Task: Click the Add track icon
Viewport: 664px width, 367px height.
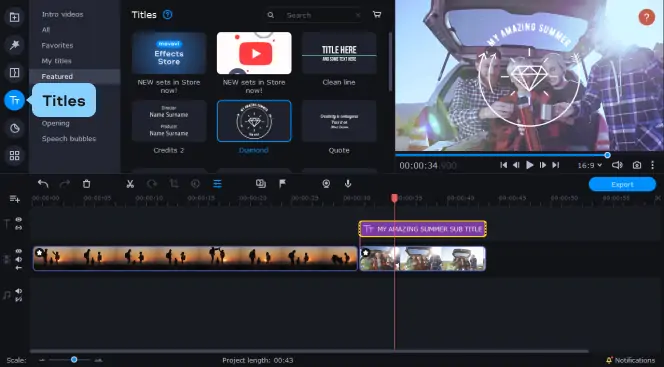Action: tap(14, 199)
